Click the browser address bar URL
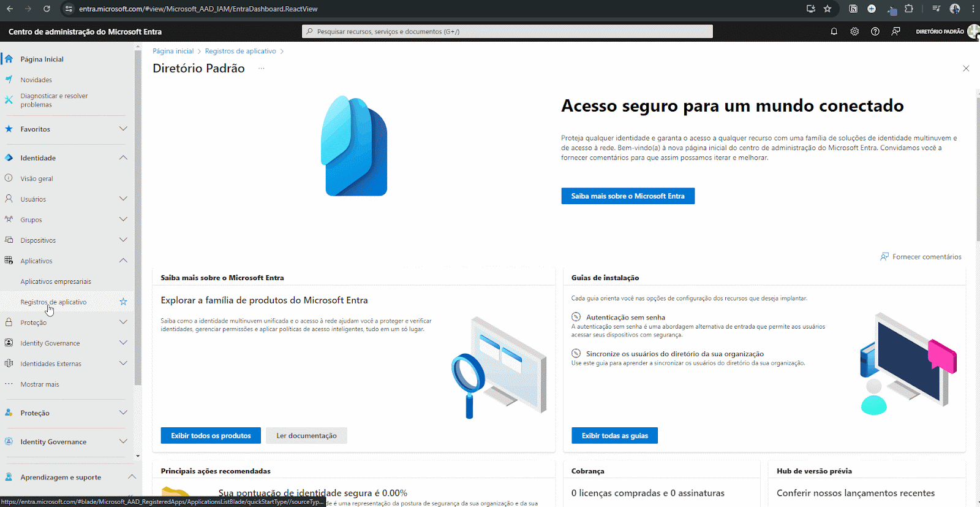This screenshot has width=980, height=507. pos(198,9)
